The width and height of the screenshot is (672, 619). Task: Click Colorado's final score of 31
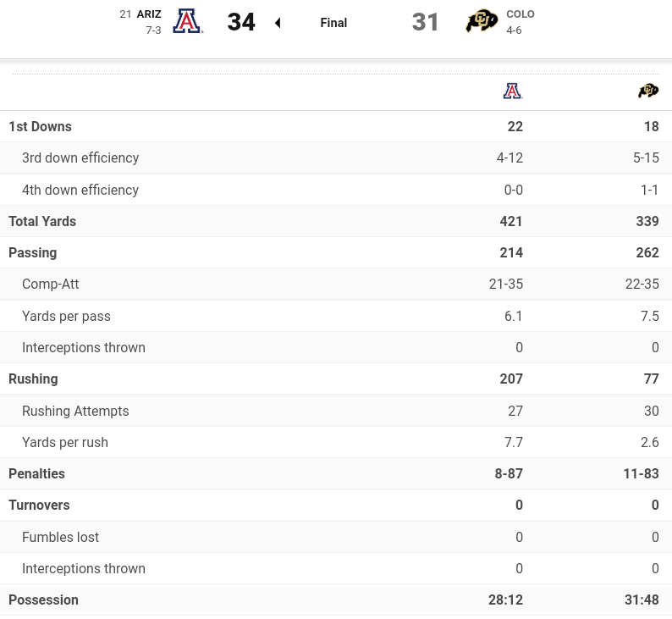tap(426, 22)
